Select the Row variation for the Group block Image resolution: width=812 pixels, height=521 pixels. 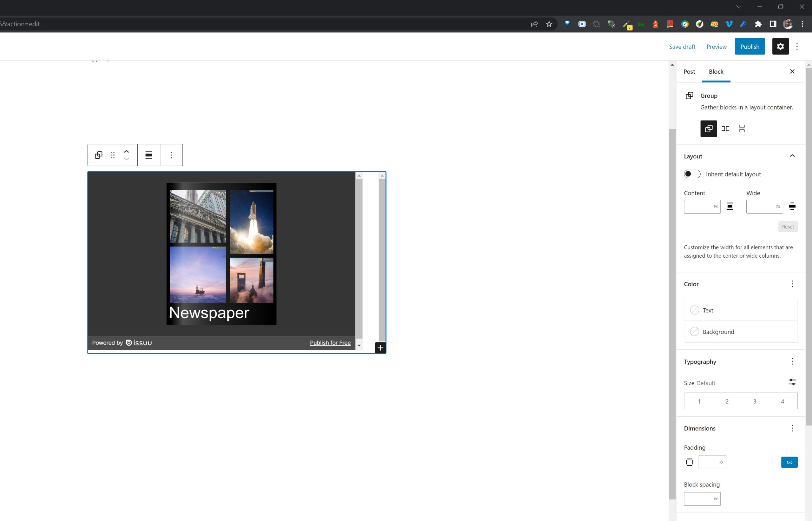(x=725, y=129)
